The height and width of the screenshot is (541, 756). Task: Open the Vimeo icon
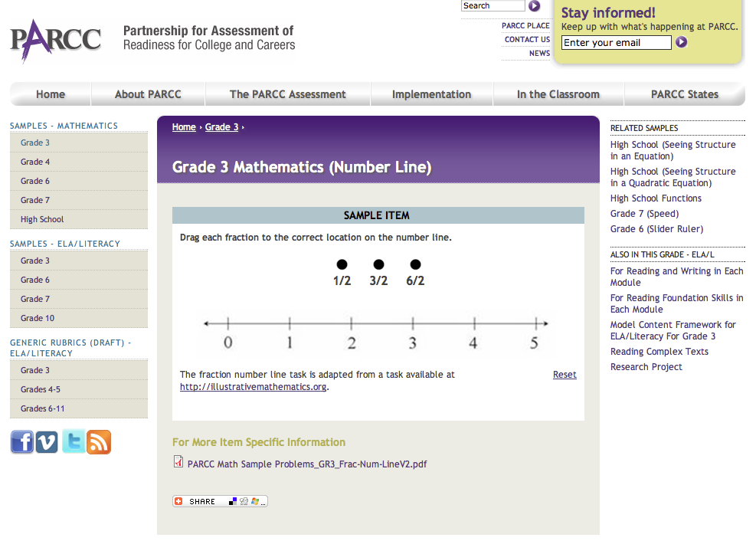pos(47,441)
